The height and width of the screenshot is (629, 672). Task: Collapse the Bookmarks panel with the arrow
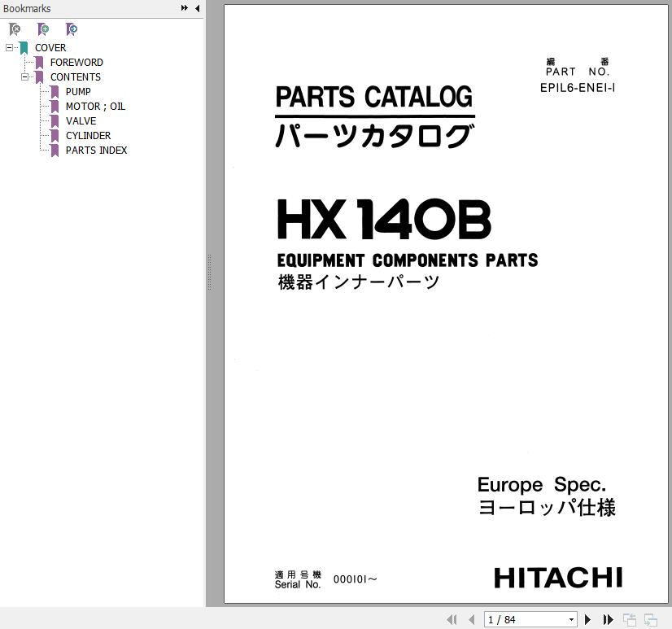pyautogui.click(x=197, y=8)
